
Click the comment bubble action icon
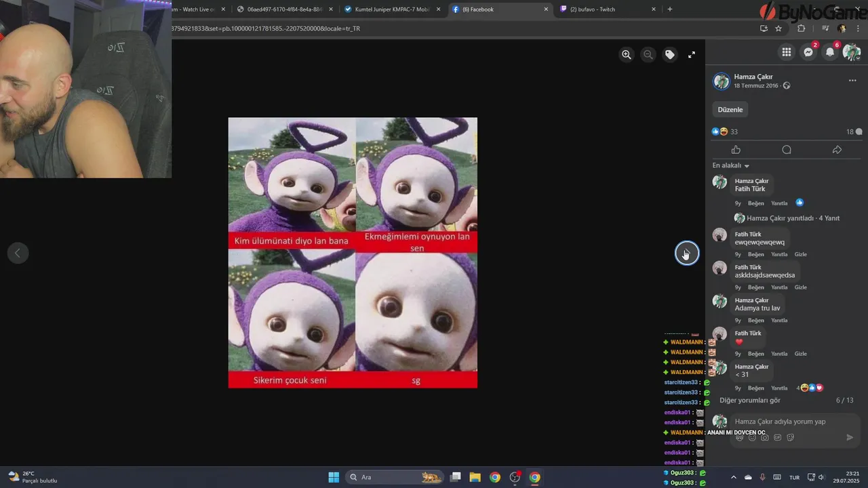pyautogui.click(x=787, y=150)
